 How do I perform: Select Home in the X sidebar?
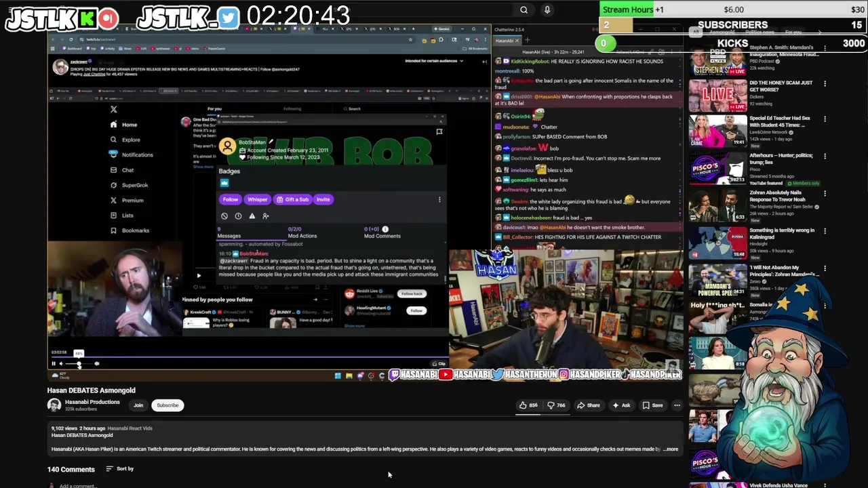pos(124,125)
